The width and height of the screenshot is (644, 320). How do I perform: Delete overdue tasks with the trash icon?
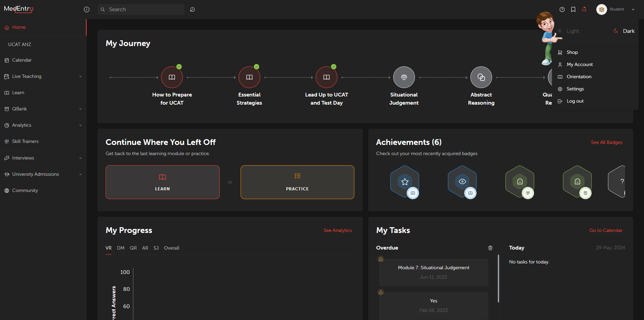click(490, 248)
